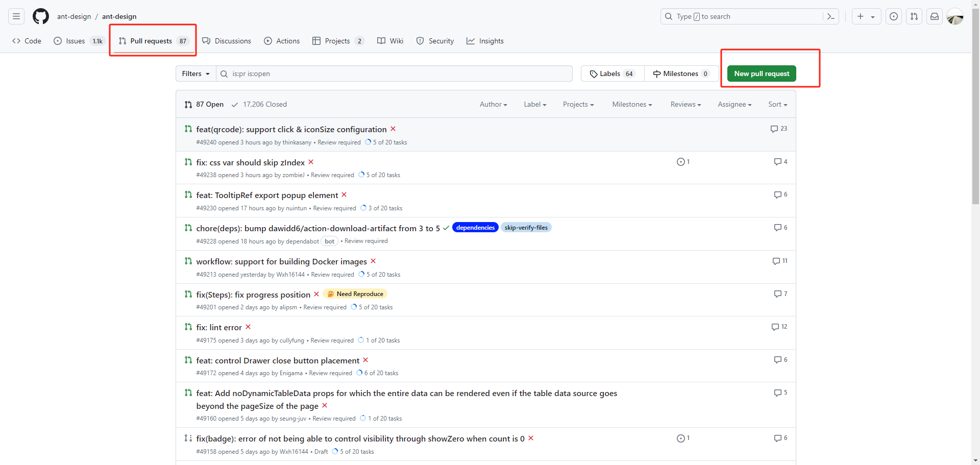Viewport: 980px width, 465px height.
Task: Open the Discussions tab
Action: point(227,41)
